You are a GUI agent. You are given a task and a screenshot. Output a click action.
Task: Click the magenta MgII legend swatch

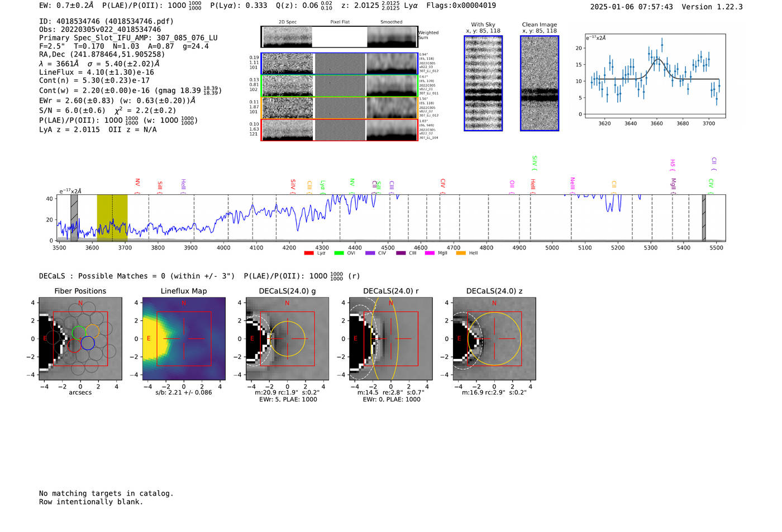tap(430, 253)
